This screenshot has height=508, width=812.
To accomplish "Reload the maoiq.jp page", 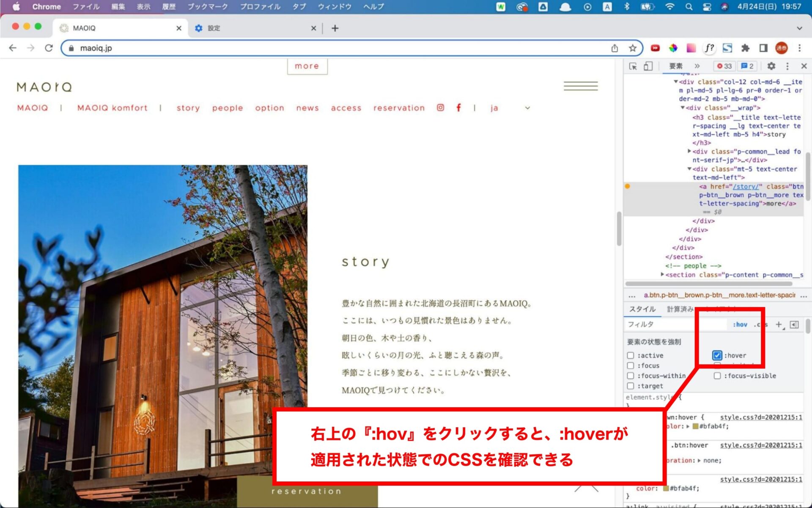I will [x=49, y=48].
